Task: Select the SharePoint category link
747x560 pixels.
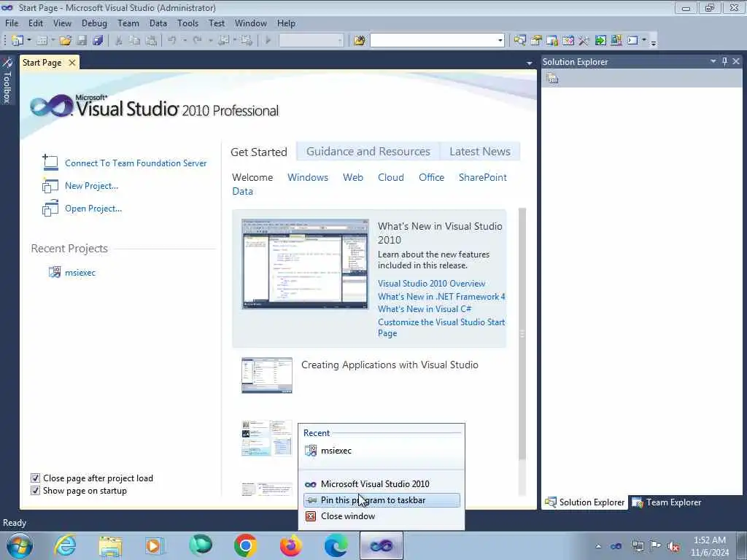Action: point(483,177)
